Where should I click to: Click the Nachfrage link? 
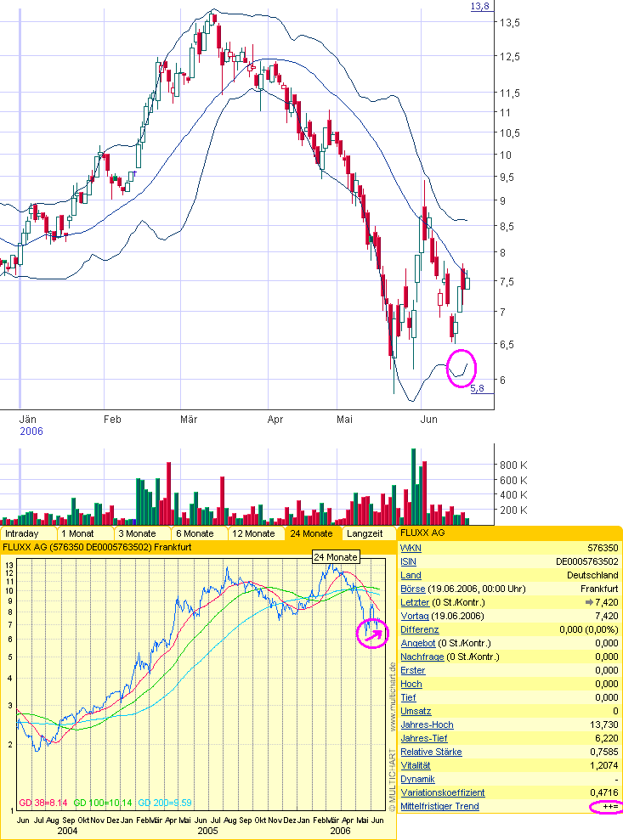pyautogui.click(x=422, y=657)
